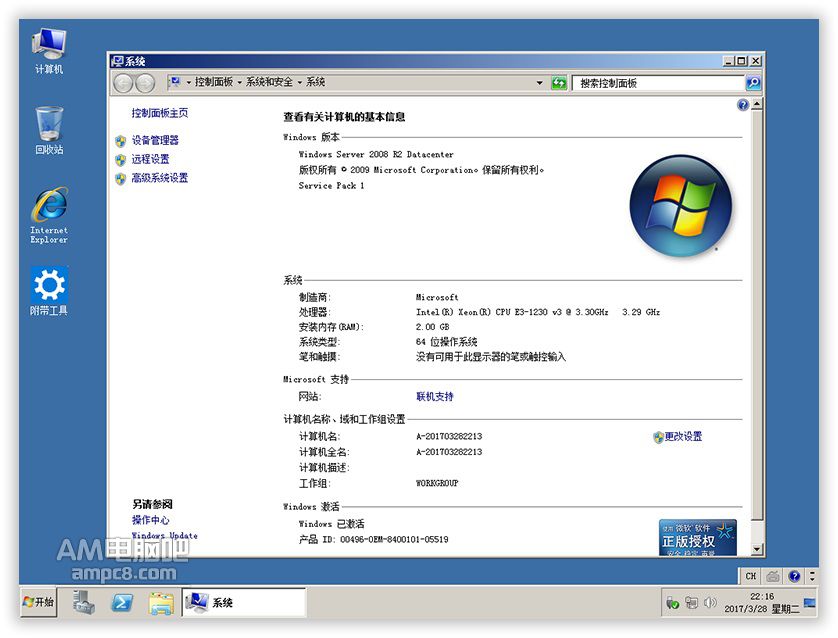The height and width of the screenshot is (638, 838).
Task: Expand the breadcrumb arrow after 控制面板
Action: (x=239, y=82)
